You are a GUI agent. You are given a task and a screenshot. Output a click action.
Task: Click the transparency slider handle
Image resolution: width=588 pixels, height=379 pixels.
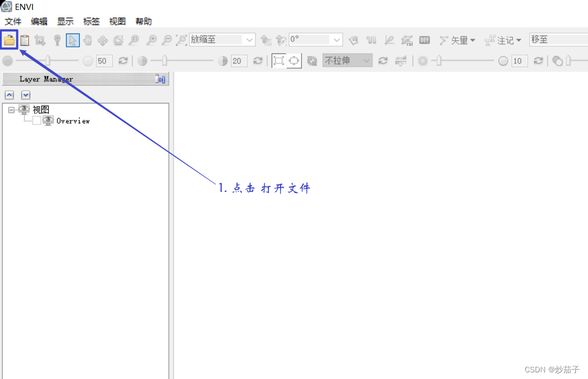pyautogui.click(x=569, y=61)
